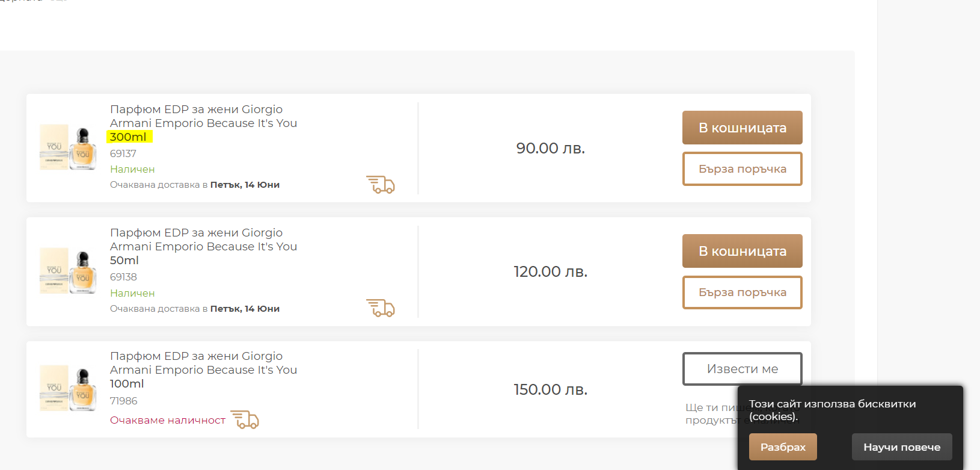
Task: Click truck icon beside Очакваме наличност
Action: 245,419
